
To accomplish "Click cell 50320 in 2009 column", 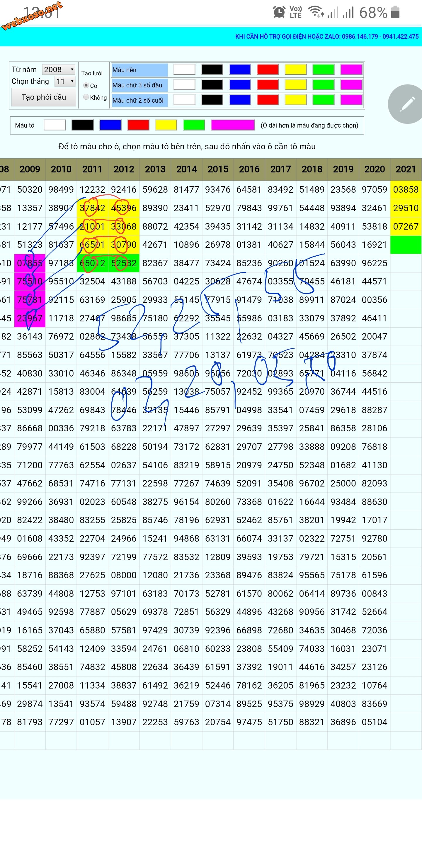I will [30, 189].
